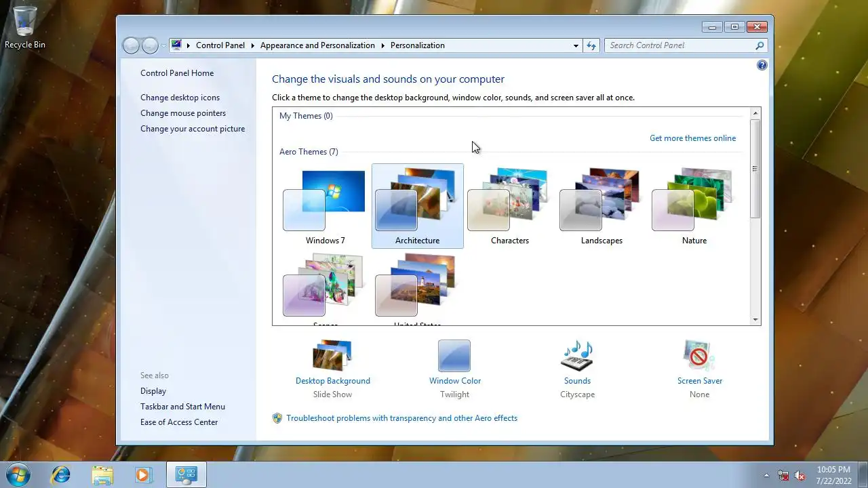The height and width of the screenshot is (488, 868).
Task: Open the Screen Saver icon
Action: pos(699,355)
